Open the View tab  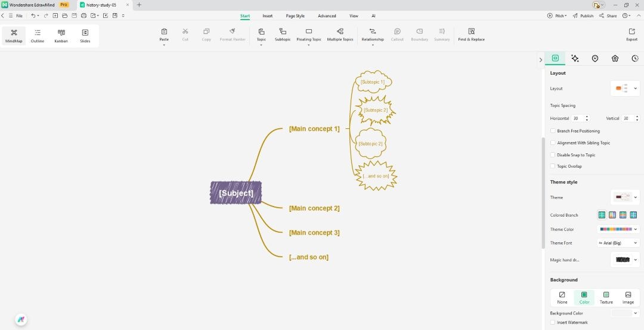point(354,16)
